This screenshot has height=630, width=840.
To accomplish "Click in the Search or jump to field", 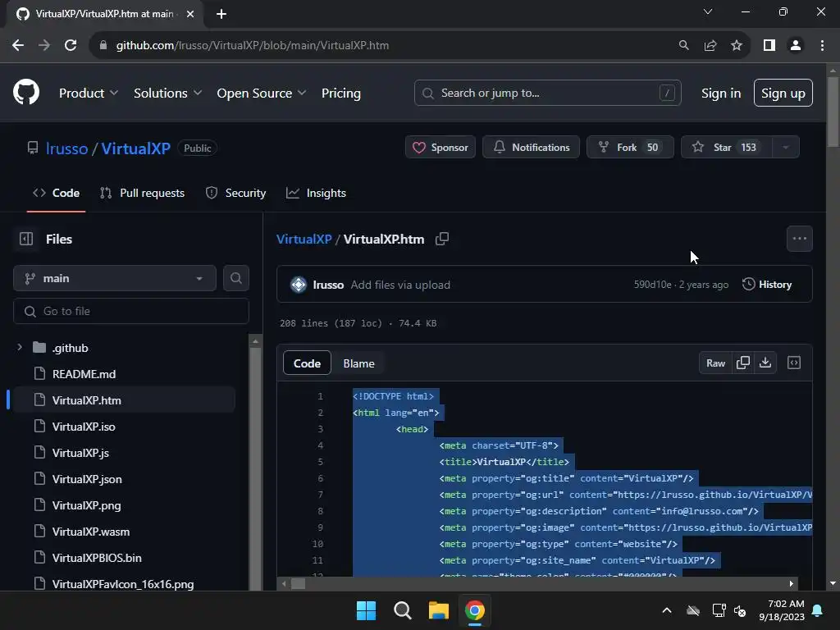I will point(547,94).
